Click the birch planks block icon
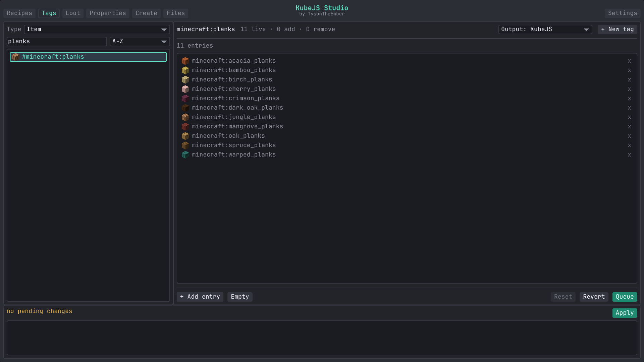This screenshot has height=362, width=644. click(x=185, y=79)
